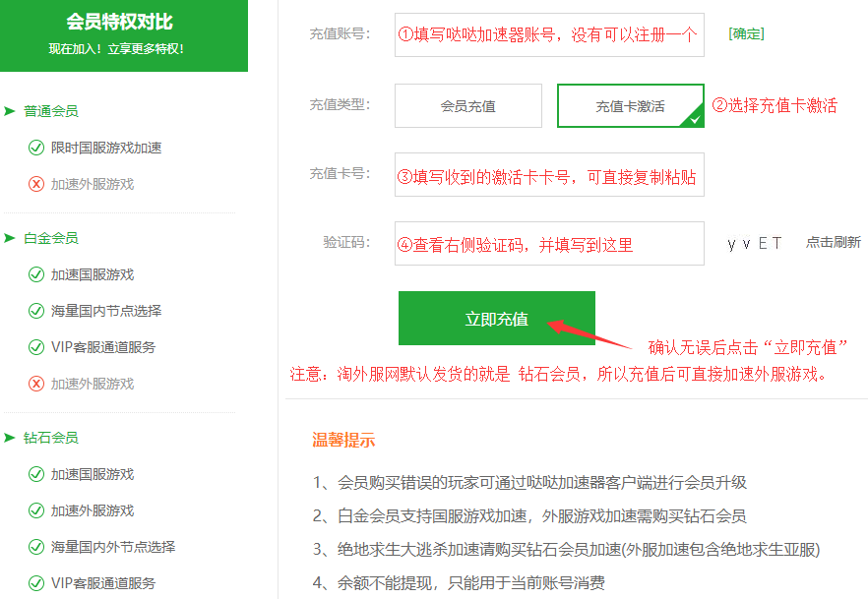The image size is (868, 599).
Task: Click tip 4 about 余额不能提现
Action: pos(459,582)
